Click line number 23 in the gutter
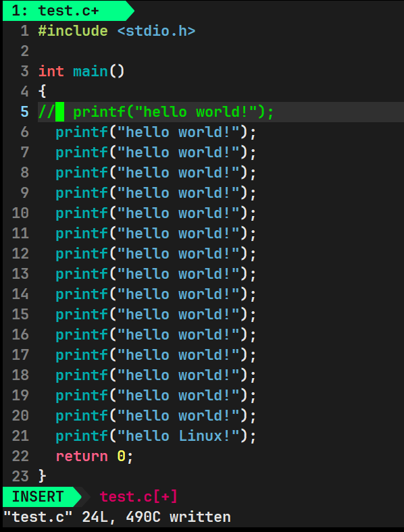Viewport: 404px width, 532px height. (20, 477)
